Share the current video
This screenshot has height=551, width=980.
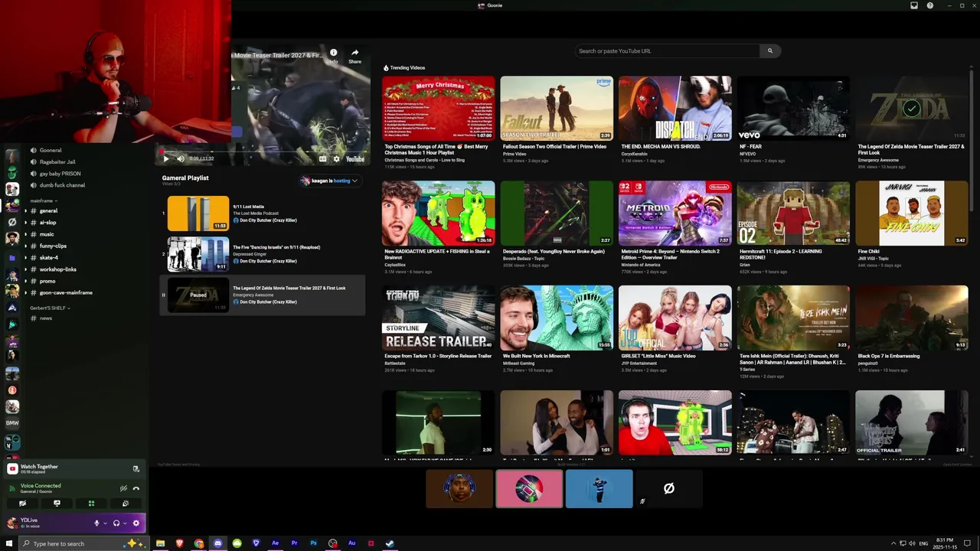click(x=354, y=56)
